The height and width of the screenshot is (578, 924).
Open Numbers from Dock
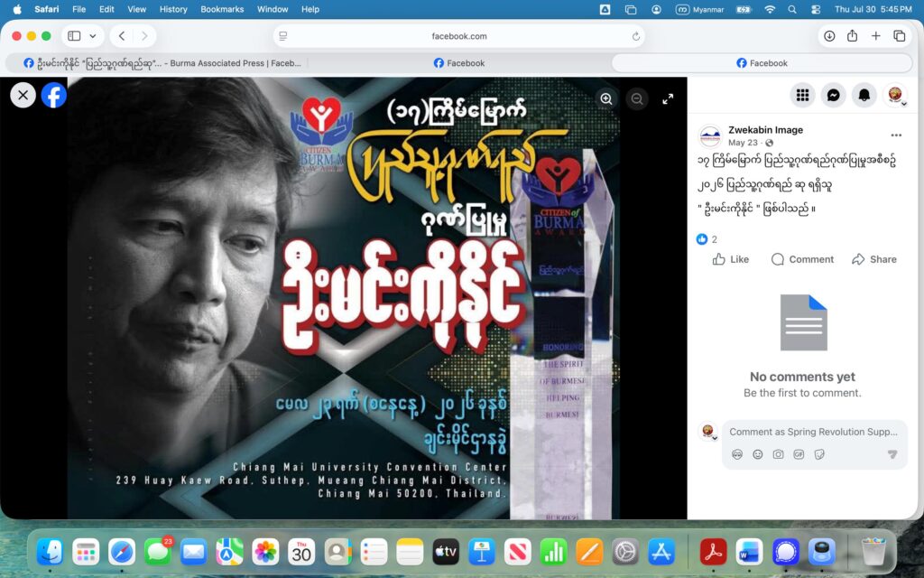(553, 553)
